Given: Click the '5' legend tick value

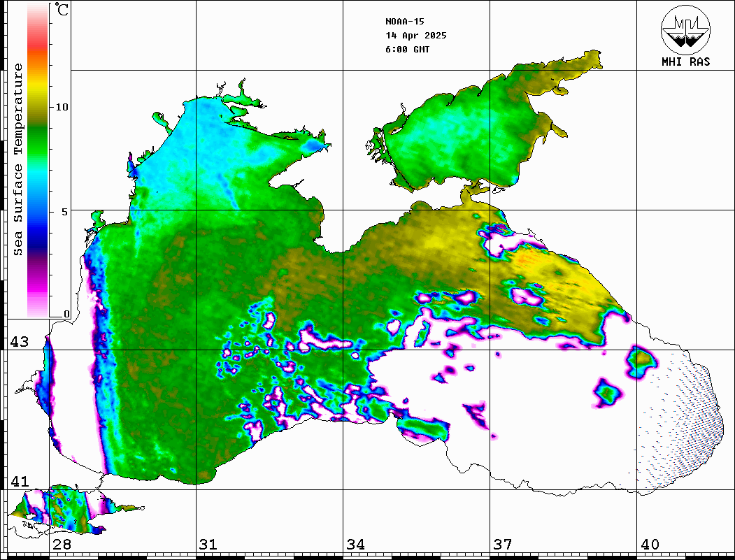Looking at the screenshot, I should 65,212.
